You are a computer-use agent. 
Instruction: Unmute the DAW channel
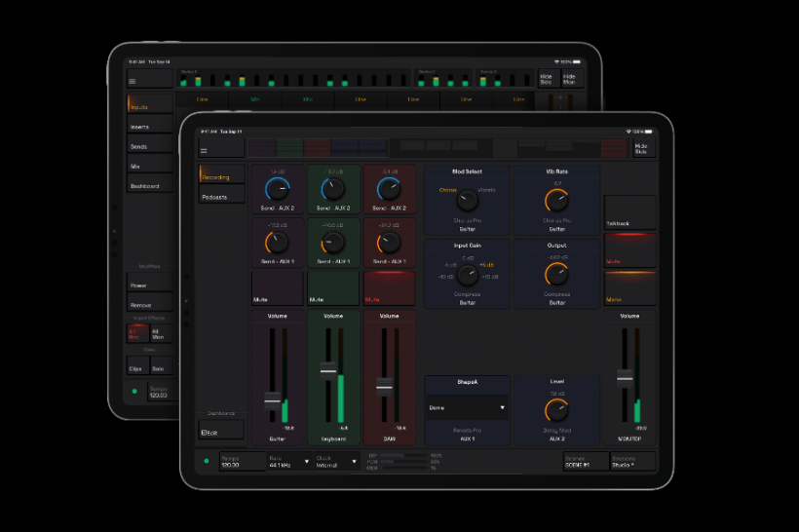389,288
